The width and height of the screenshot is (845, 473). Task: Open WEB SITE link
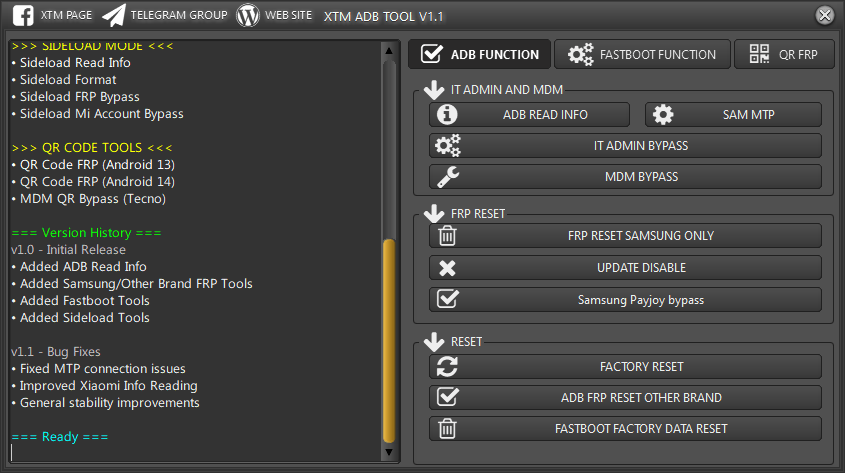(x=288, y=16)
